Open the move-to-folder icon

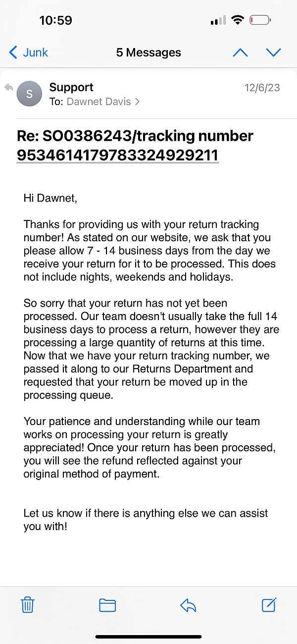[x=107, y=605]
